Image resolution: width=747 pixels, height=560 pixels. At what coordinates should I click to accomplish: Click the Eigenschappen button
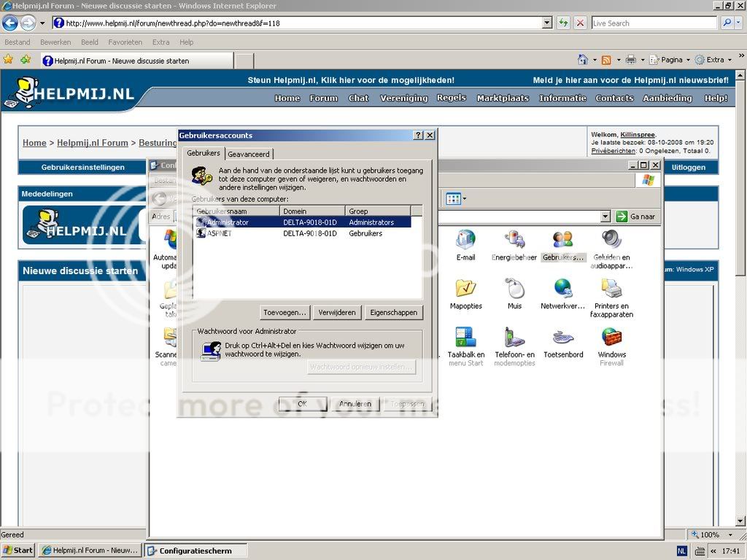pyautogui.click(x=393, y=312)
